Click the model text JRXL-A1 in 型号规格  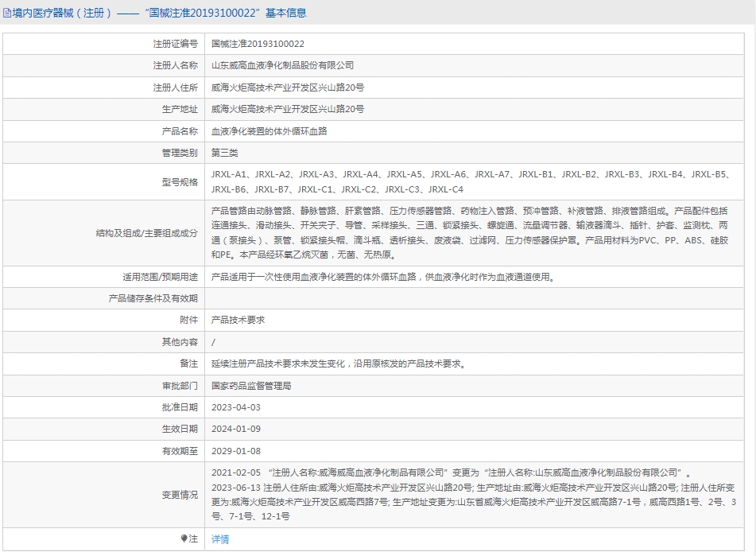(229, 174)
